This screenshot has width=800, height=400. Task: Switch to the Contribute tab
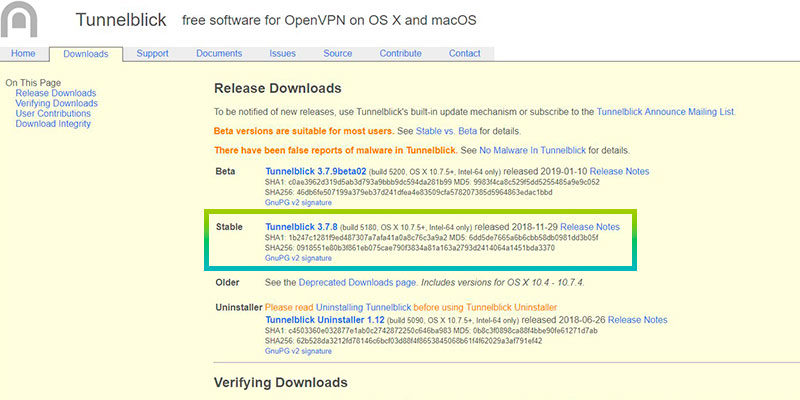[x=401, y=54]
